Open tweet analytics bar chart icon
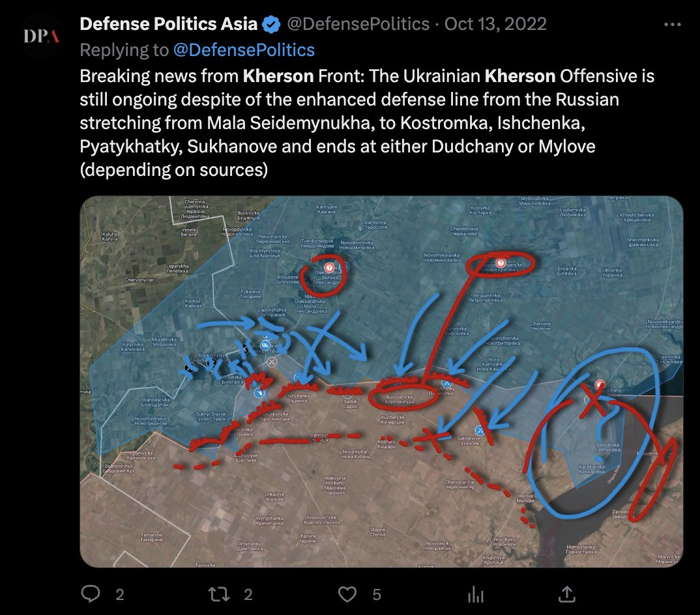 [476, 594]
